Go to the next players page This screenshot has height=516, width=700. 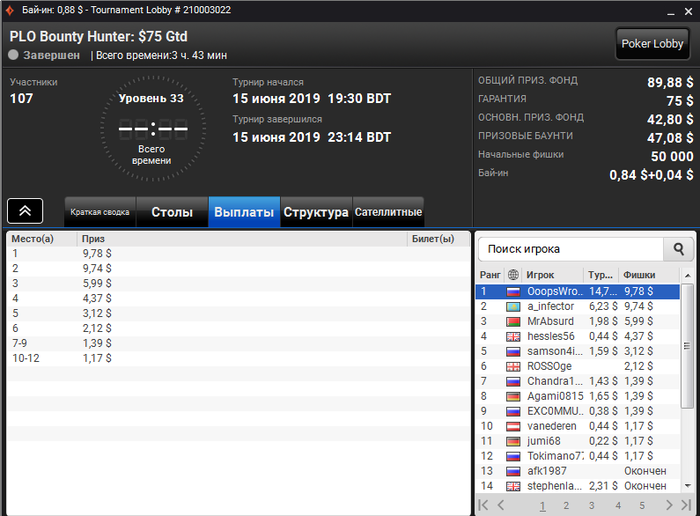(669, 505)
